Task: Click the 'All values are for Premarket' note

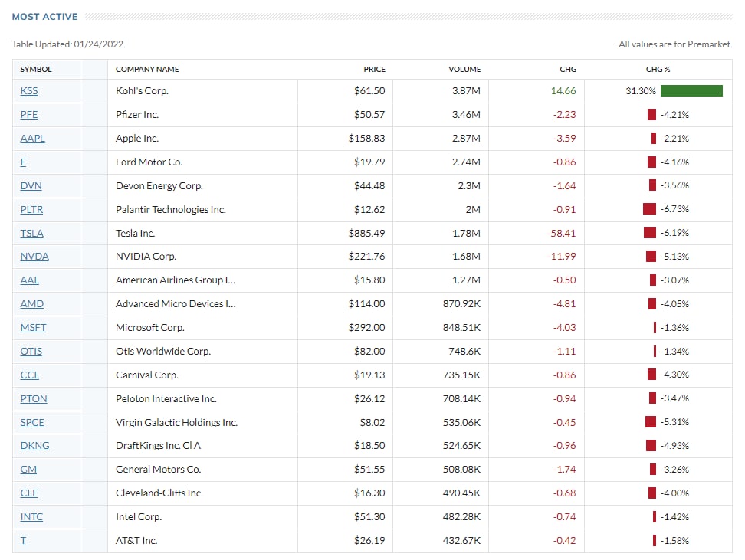Action: (x=675, y=44)
